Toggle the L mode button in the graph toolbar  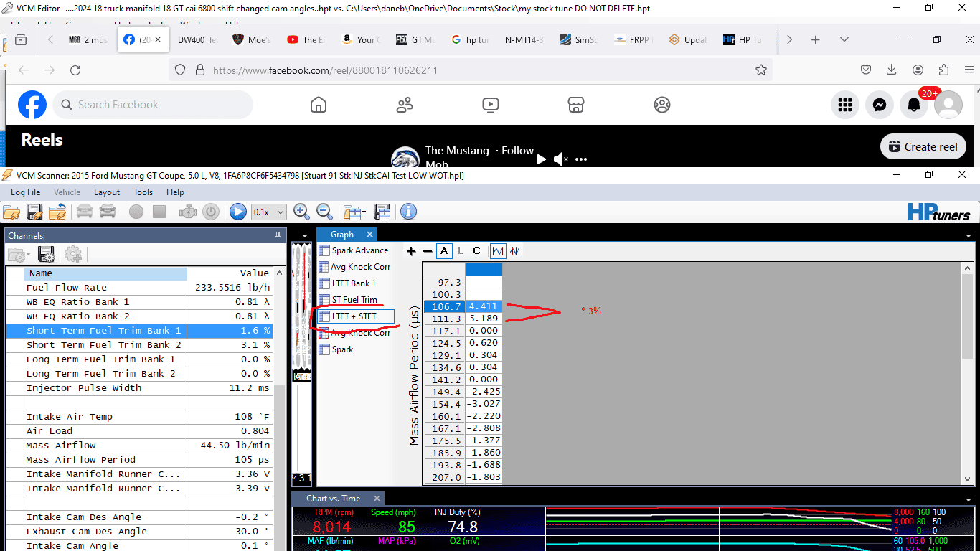pyautogui.click(x=461, y=251)
